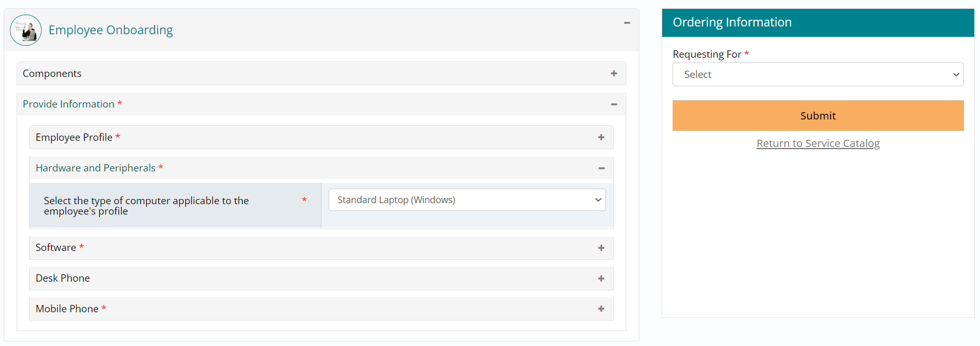This screenshot has width=980, height=346.
Task: Click the Employee Onboarding avatar icon
Action: coord(25,30)
